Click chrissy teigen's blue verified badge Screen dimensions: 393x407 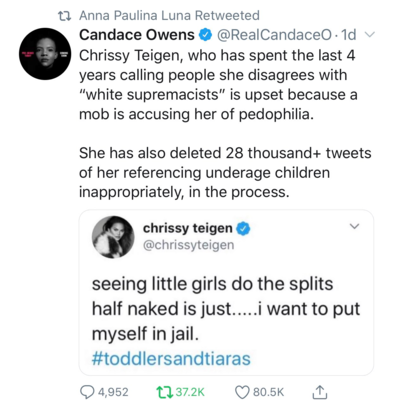(244, 229)
